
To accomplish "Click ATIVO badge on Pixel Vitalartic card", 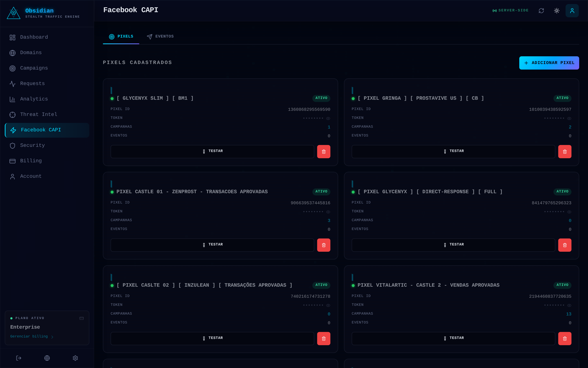I will pyautogui.click(x=562, y=285).
